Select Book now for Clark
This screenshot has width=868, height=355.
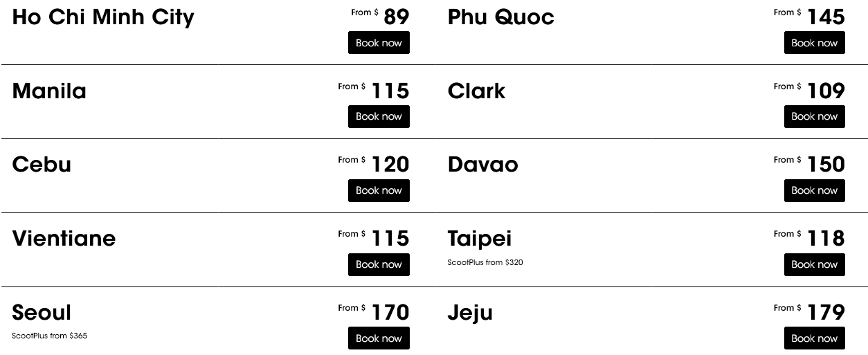pos(814,116)
